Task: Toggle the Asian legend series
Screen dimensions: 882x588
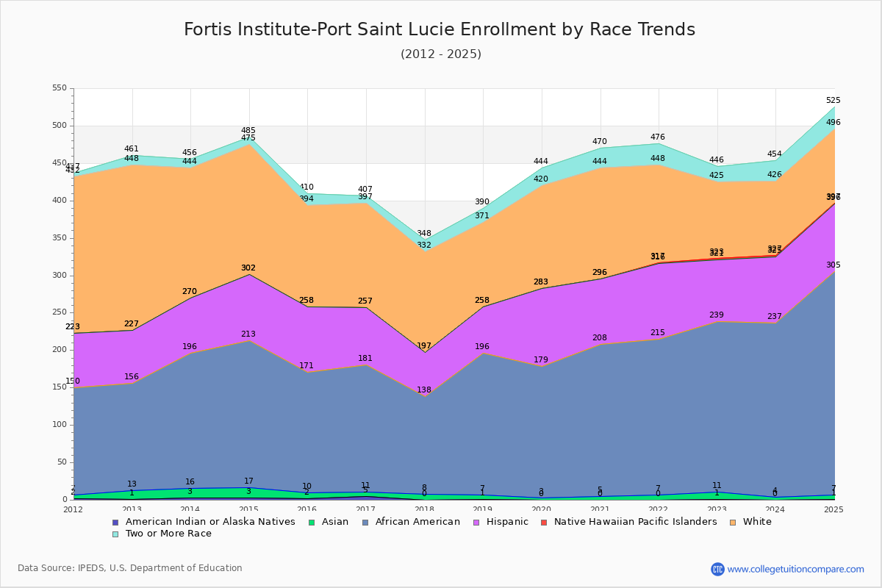Action: 329,522
